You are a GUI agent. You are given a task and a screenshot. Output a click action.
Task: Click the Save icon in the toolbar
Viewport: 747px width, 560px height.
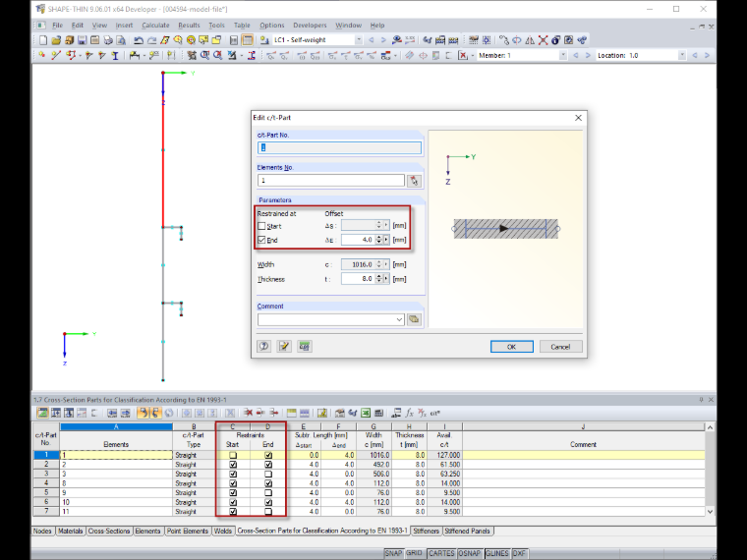pyautogui.click(x=82, y=40)
